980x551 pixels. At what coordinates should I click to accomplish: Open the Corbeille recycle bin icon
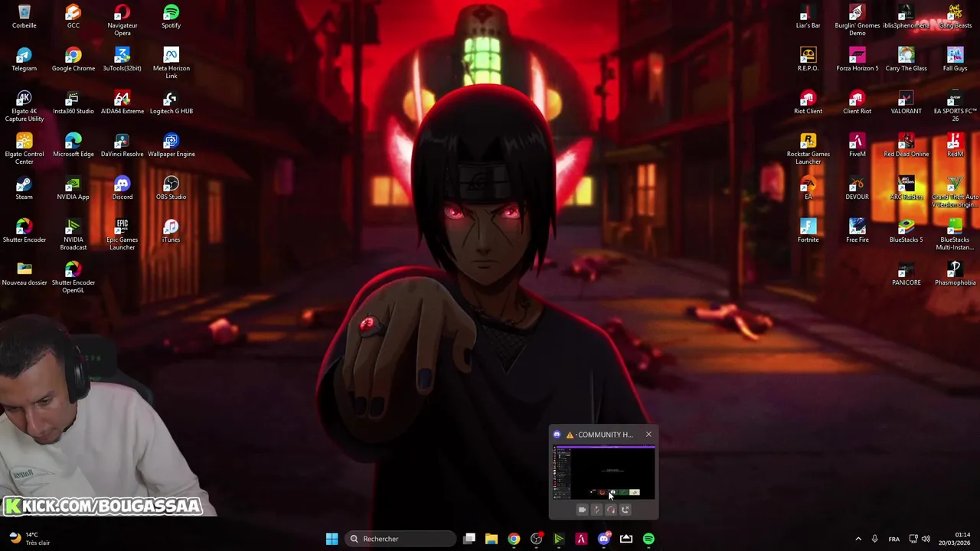coord(24,17)
